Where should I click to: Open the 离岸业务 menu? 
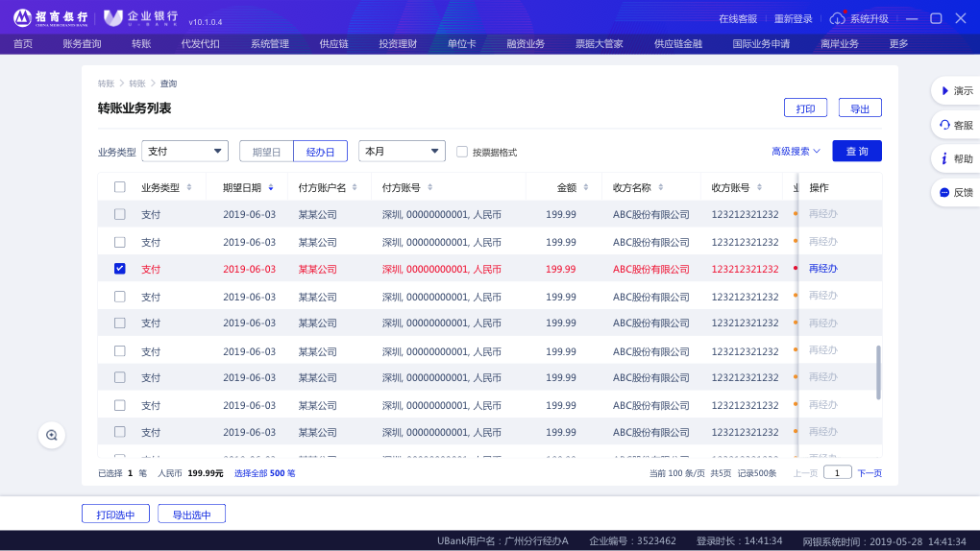click(840, 44)
